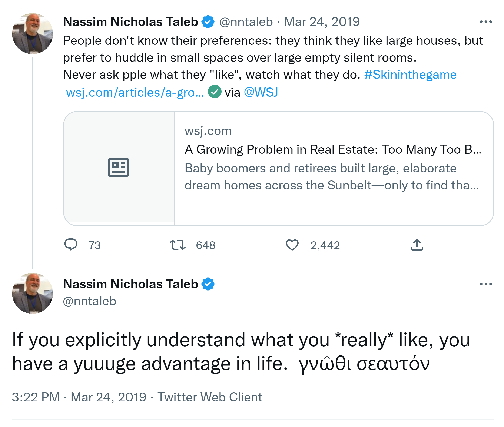Open the Real Estate article card headline
The height and width of the screenshot is (427, 504).
333,149
